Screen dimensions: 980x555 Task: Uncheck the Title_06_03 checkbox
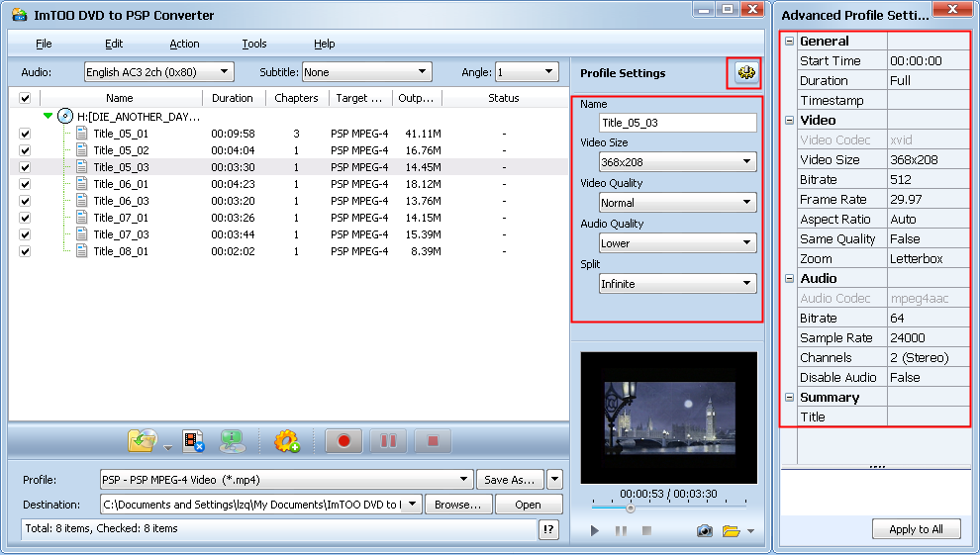[x=25, y=201]
